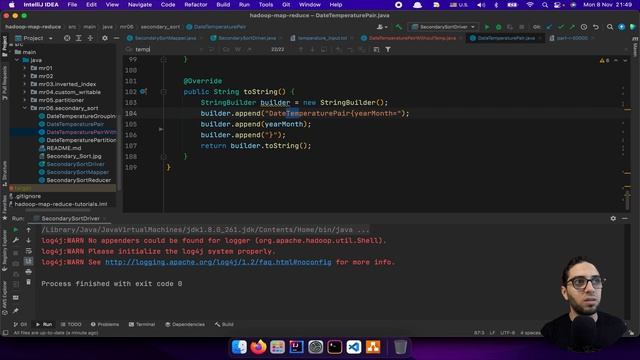Image resolution: width=640 pixels, height=360 pixels.
Task: Open the TODO tool window
Action: click(x=71, y=324)
